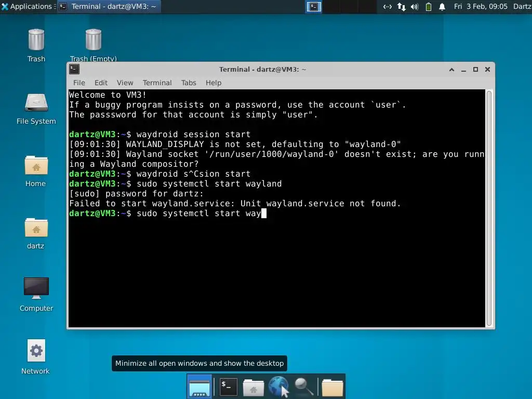Image resolution: width=532 pixels, height=399 pixels.
Task: Click the terminal text 'Welcome to VM3!'
Action: (108, 95)
